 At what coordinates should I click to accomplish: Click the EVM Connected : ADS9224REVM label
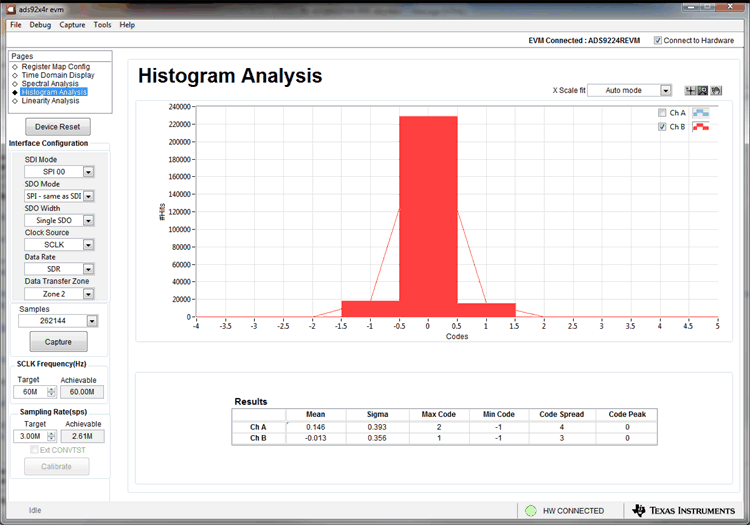coord(584,41)
